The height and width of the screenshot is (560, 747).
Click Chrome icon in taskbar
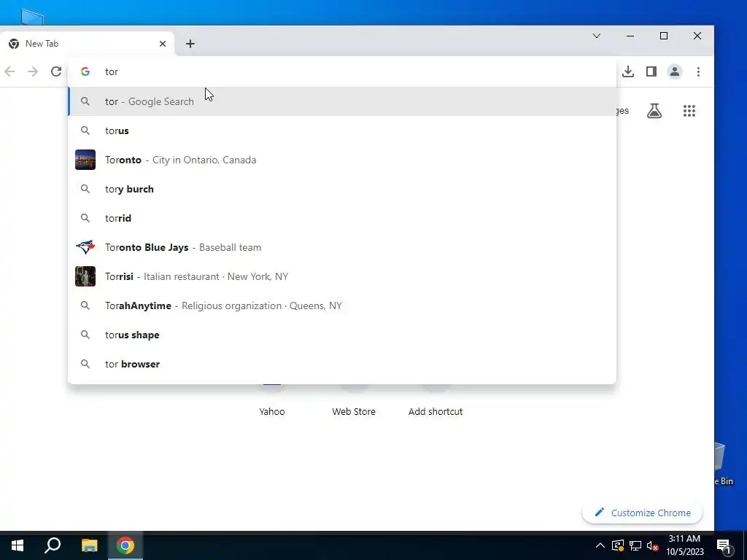[x=125, y=545]
